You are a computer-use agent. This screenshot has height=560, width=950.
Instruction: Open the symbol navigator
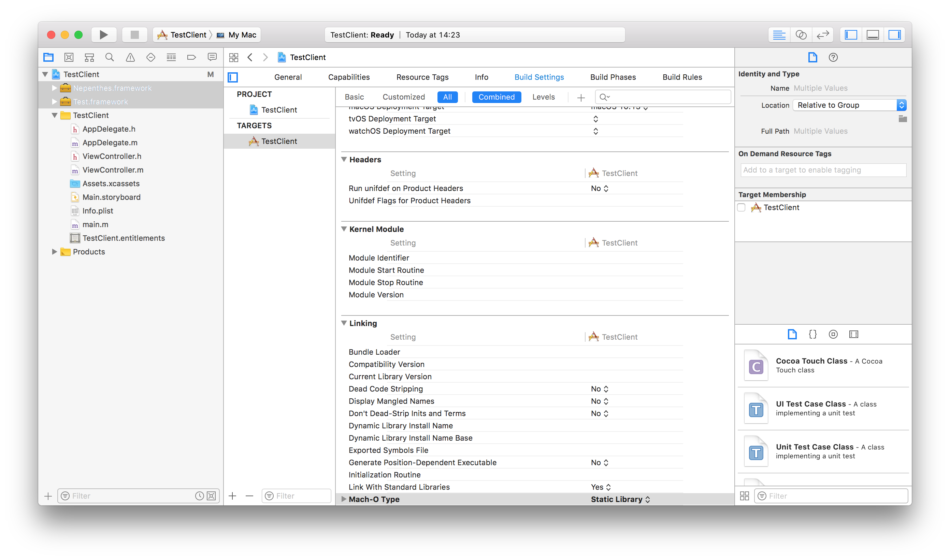tap(89, 57)
